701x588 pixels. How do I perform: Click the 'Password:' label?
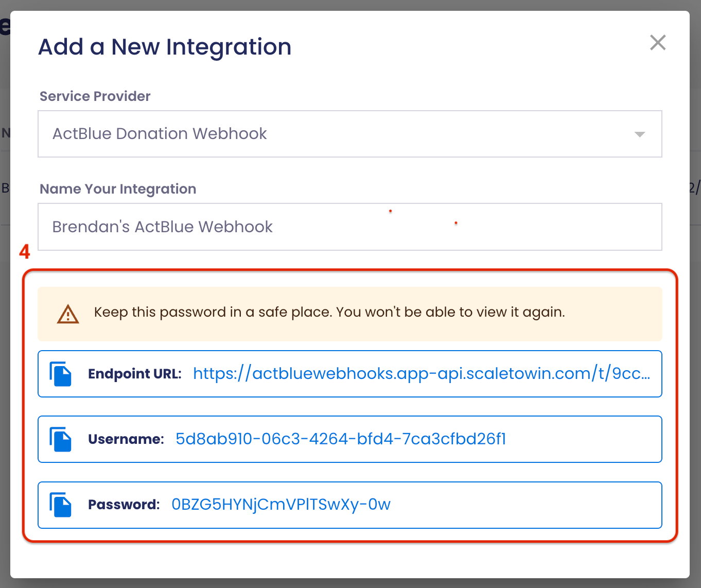(124, 505)
